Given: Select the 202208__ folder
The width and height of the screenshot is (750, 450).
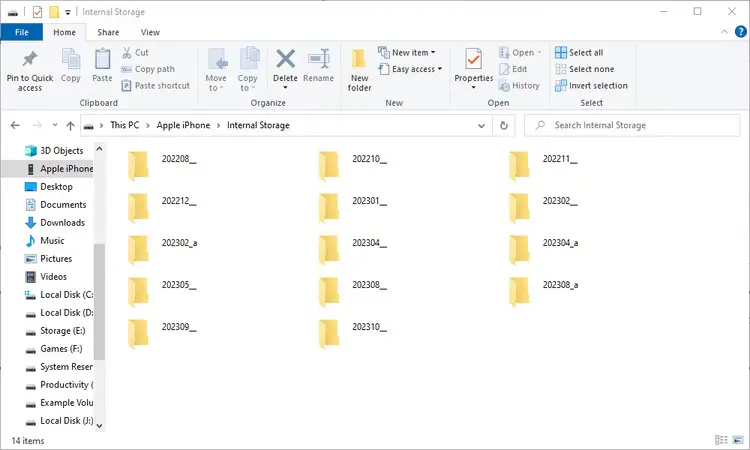Looking at the screenshot, I should tap(163, 165).
